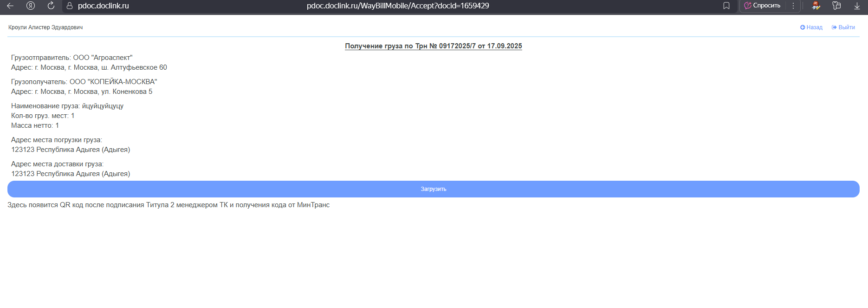Viewport: 868px width, 308px height.
Task: Click Грузоотправитель: ООО "Агроаспект" line
Action: pyautogui.click(x=72, y=58)
